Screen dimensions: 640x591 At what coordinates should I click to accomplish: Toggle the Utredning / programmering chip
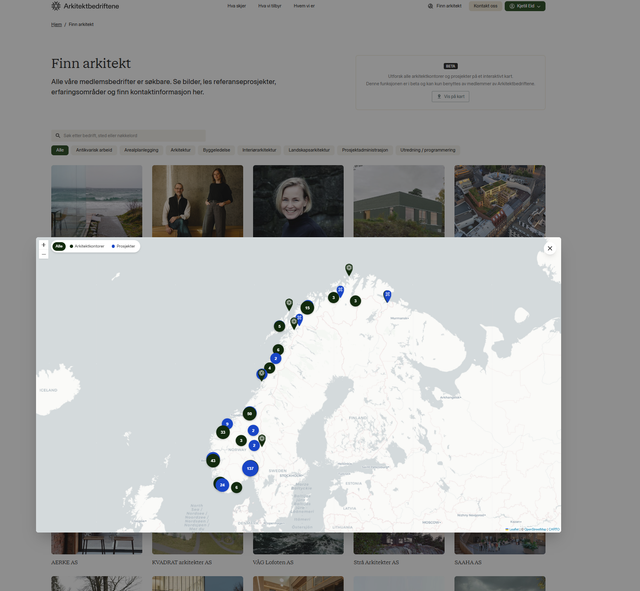coord(428,150)
